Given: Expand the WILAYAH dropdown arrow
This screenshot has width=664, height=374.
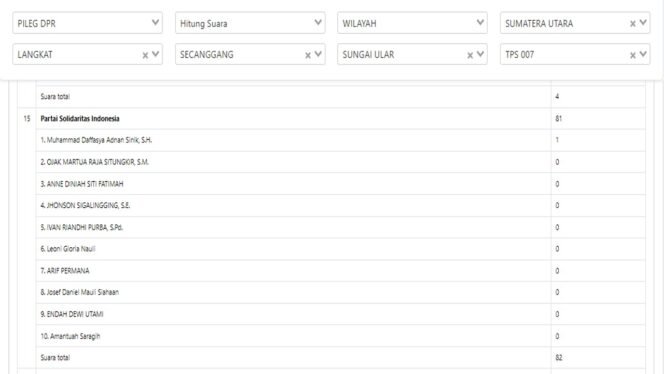Looking at the screenshot, I should click(480, 22).
